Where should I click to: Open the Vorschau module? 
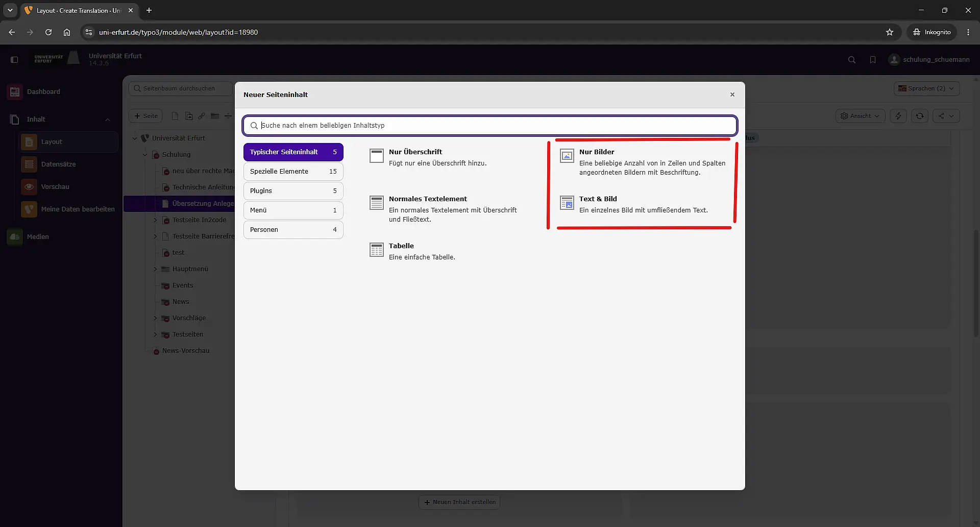pyautogui.click(x=68, y=187)
